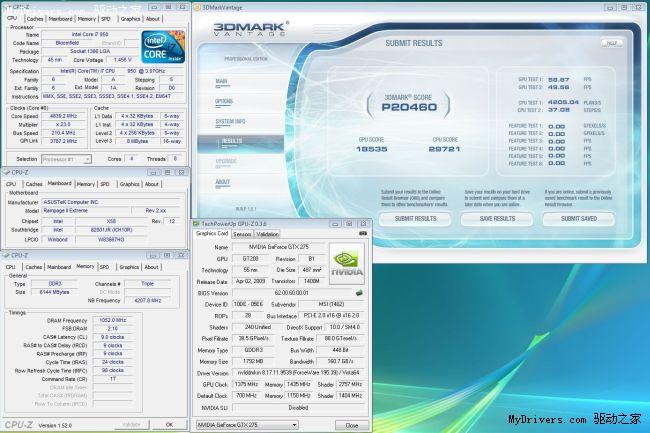Image resolution: width=650 pixels, height=433 pixels.
Task: Click the Bus Speed value 210.4 MHz
Action: click(63, 133)
